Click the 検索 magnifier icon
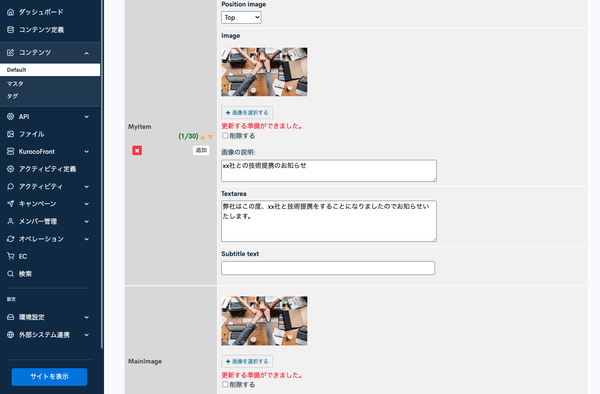 pos(11,274)
